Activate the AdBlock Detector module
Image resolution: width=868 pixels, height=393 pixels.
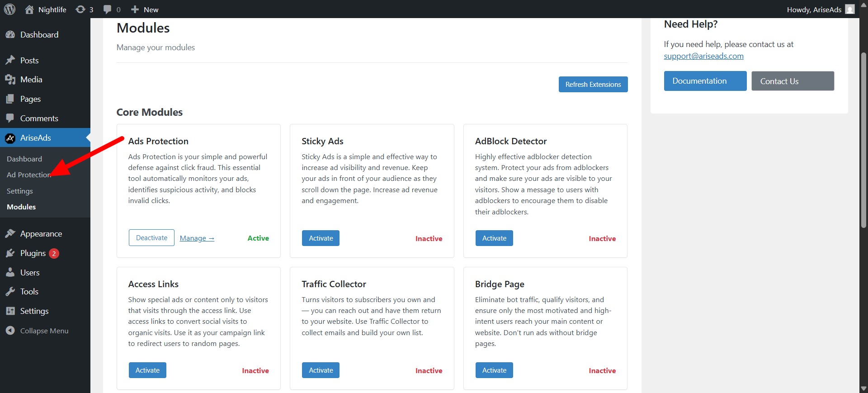(494, 238)
